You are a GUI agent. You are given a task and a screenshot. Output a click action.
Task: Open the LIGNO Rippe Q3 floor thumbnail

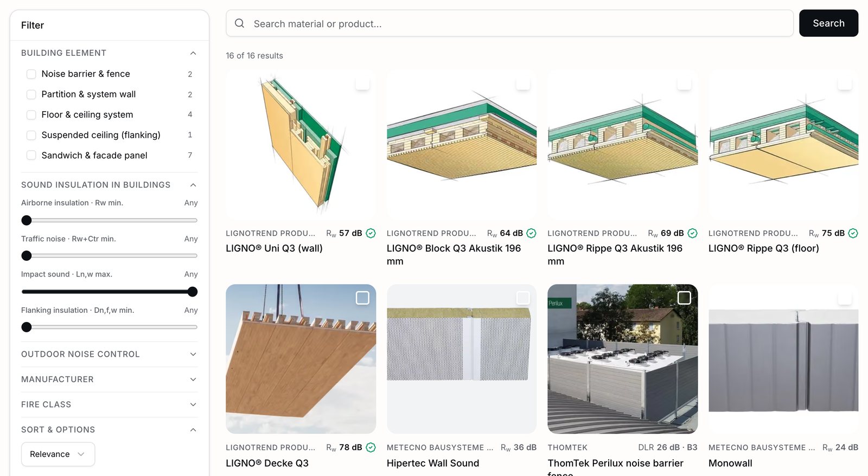click(x=783, y=145)
